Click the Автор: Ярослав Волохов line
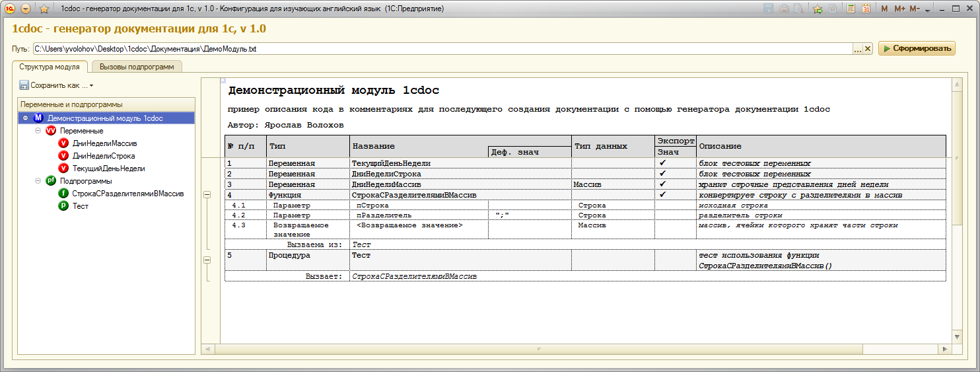Viewport: 980px width, 372px height. pyautogui.click(x=286, y=125)
